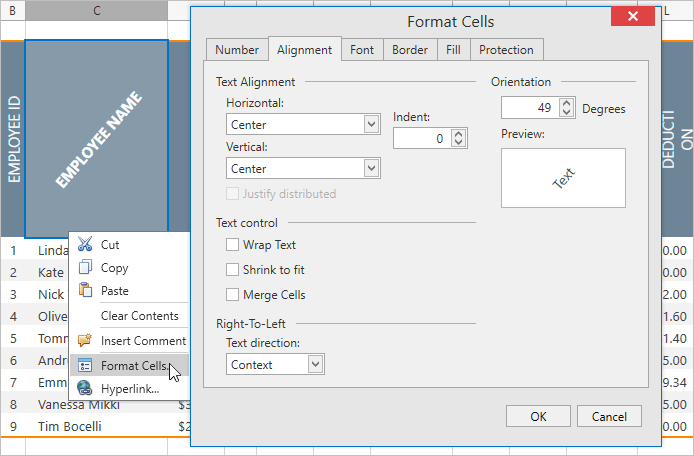Open the Border tab
The width and height of the screenshot is (694, 456).
[x=410, y=50]
